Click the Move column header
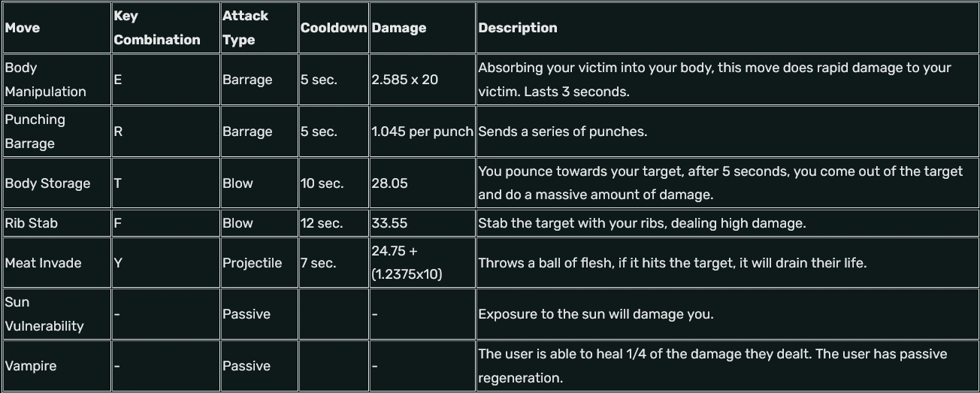Image resolution: width=980 pixels, height=393 pixels. coord(23,28)
